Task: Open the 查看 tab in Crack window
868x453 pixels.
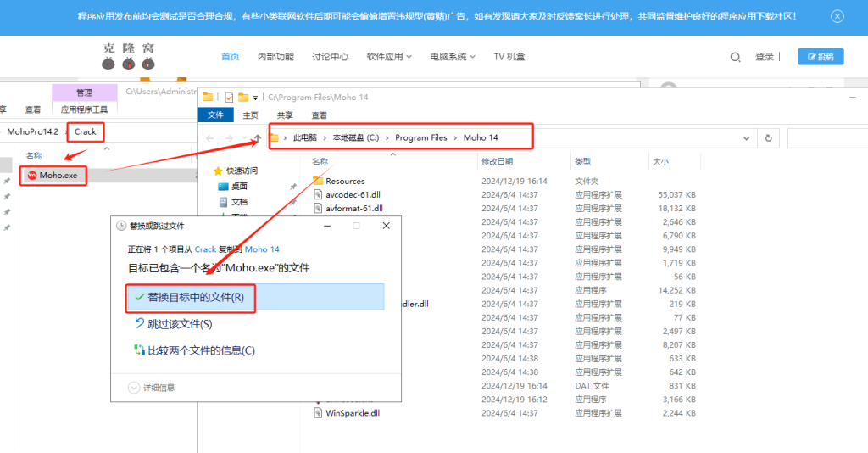Action: point(33,109)
